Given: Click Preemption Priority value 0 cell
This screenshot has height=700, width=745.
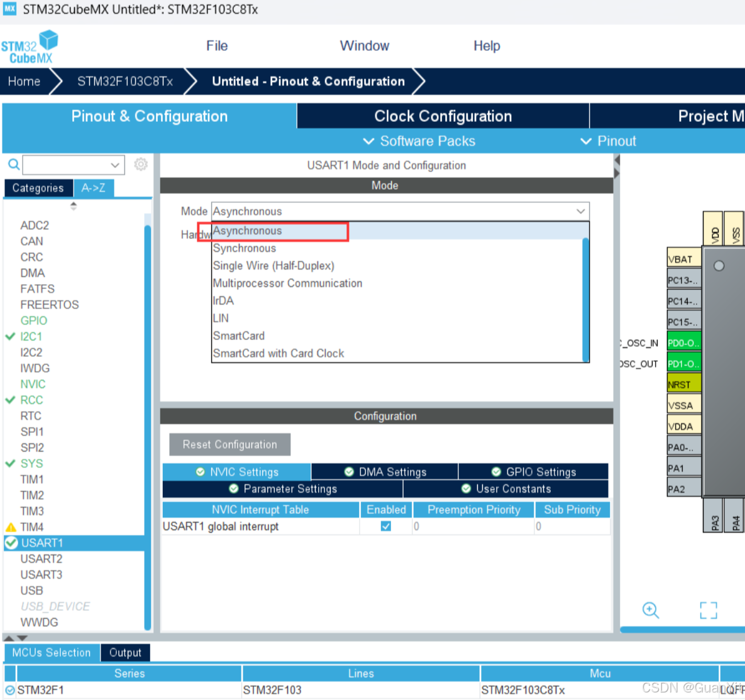Looking at the screenshot, I should pyautogui.click(x=473, y=526).
